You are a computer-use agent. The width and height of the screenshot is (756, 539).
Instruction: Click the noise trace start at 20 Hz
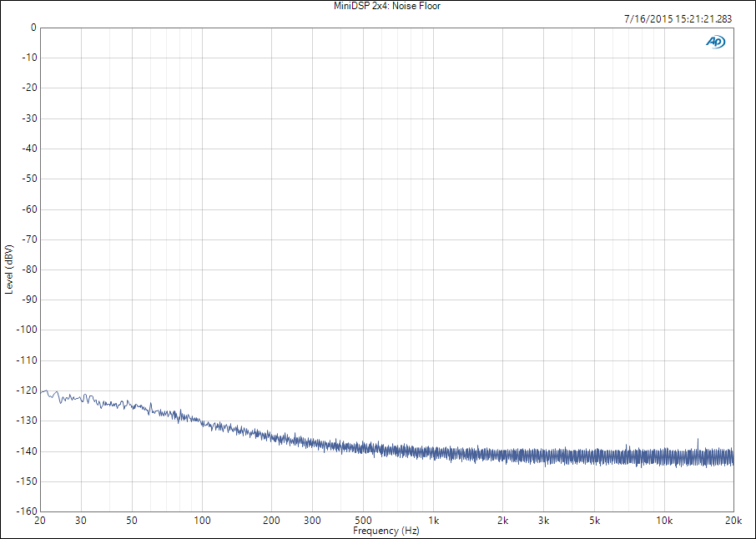point(41,392)
